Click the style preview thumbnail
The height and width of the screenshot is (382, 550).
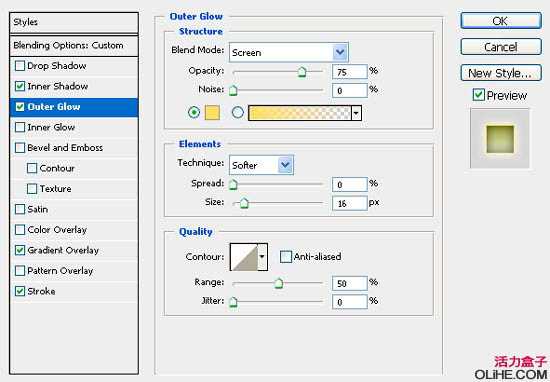(500, 139)
